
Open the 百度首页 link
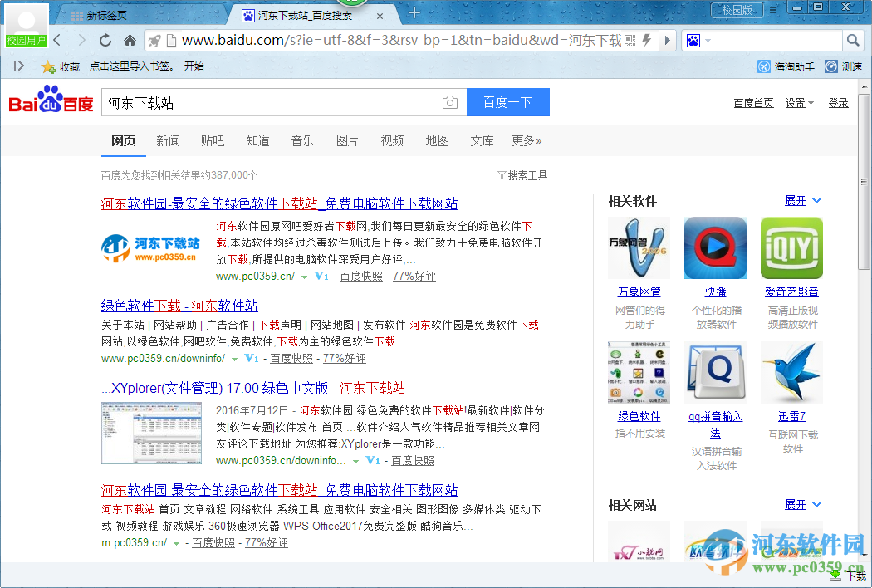pos(753,103)
